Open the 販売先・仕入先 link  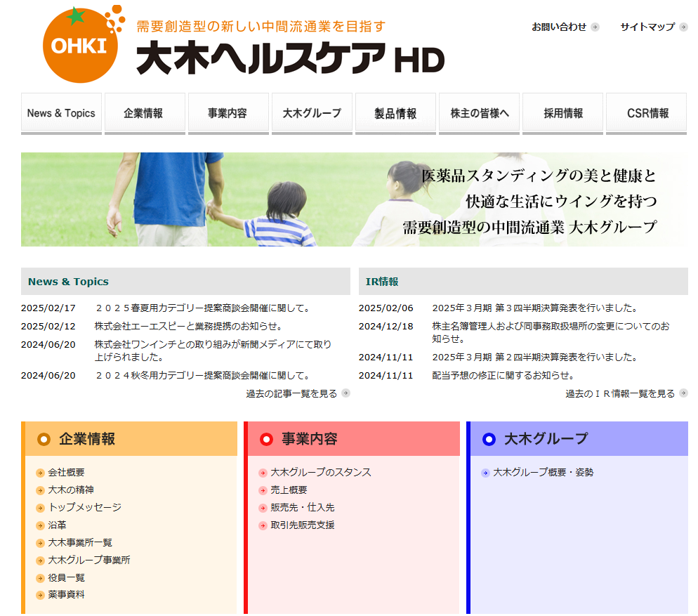click(303, 507)
